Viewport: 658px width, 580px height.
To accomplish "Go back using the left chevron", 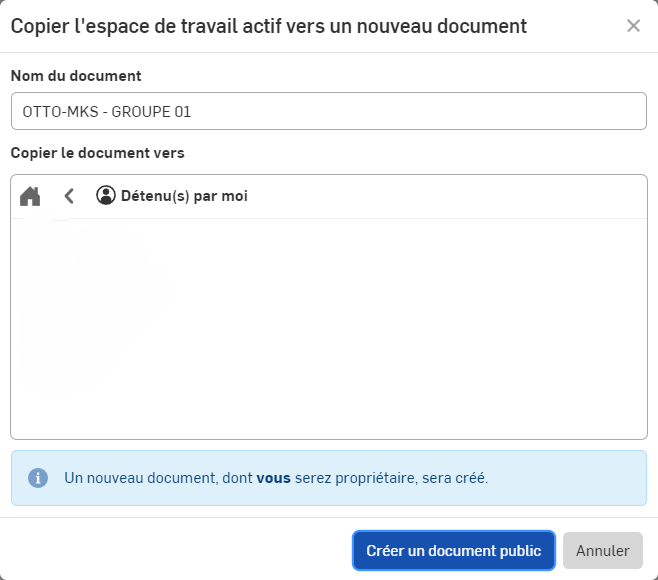I will point(69,196).
